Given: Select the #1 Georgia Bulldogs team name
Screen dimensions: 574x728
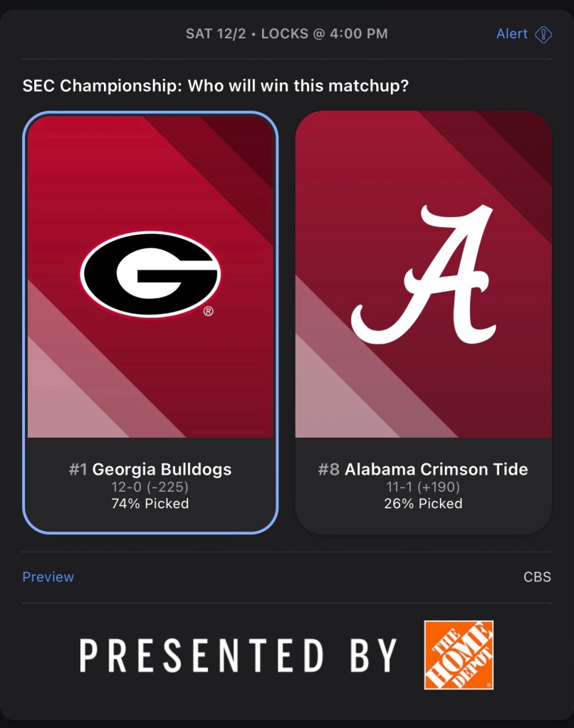Looking at the screenshot, I should point(150,470).
